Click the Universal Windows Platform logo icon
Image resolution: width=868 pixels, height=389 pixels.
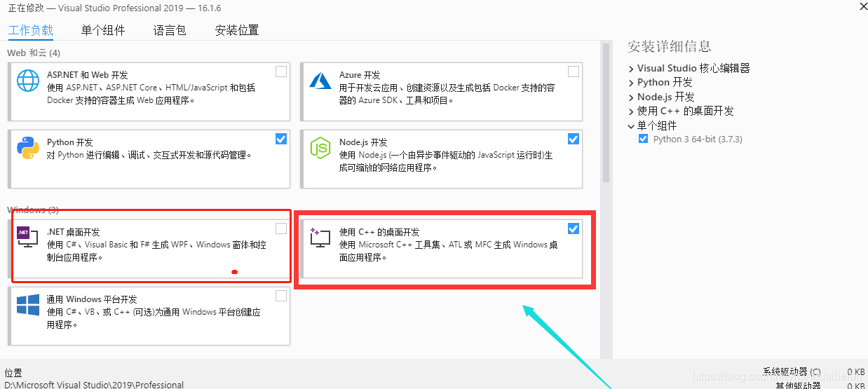click(28, 305)
